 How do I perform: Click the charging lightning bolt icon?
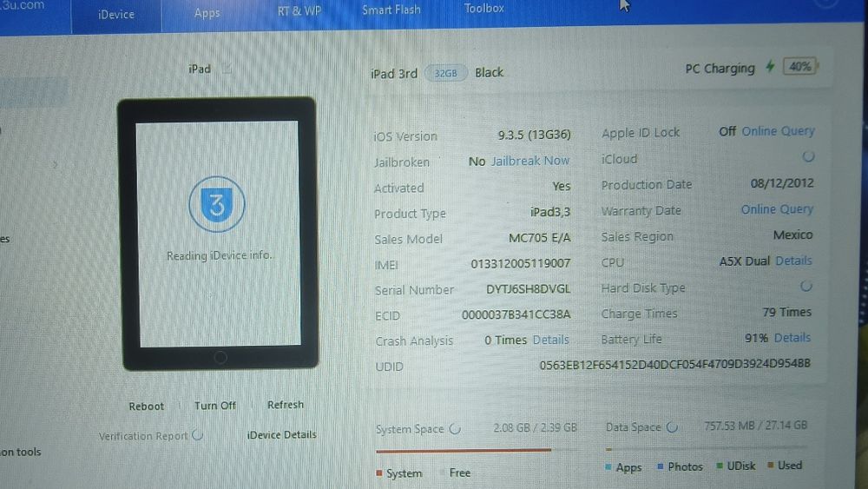click(770, 67)
